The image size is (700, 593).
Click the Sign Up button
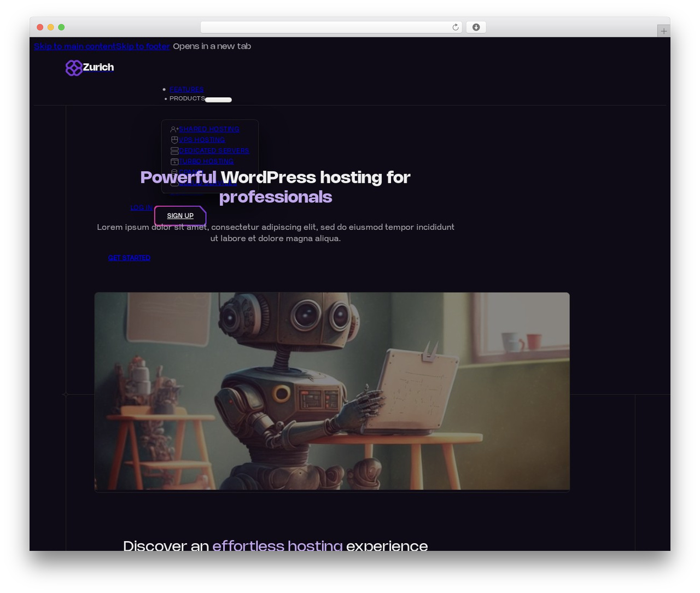point(180,216)
